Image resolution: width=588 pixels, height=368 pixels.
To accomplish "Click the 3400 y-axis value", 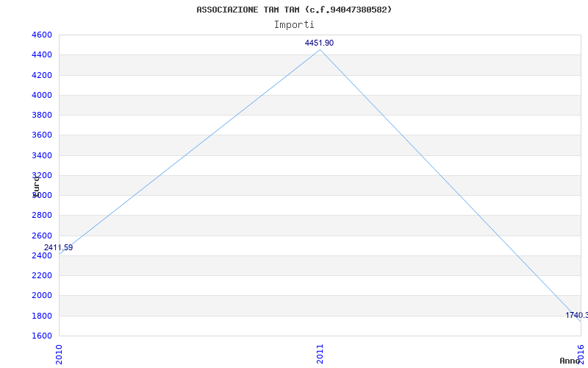I will pyautogui.click(x=42, y=155).
